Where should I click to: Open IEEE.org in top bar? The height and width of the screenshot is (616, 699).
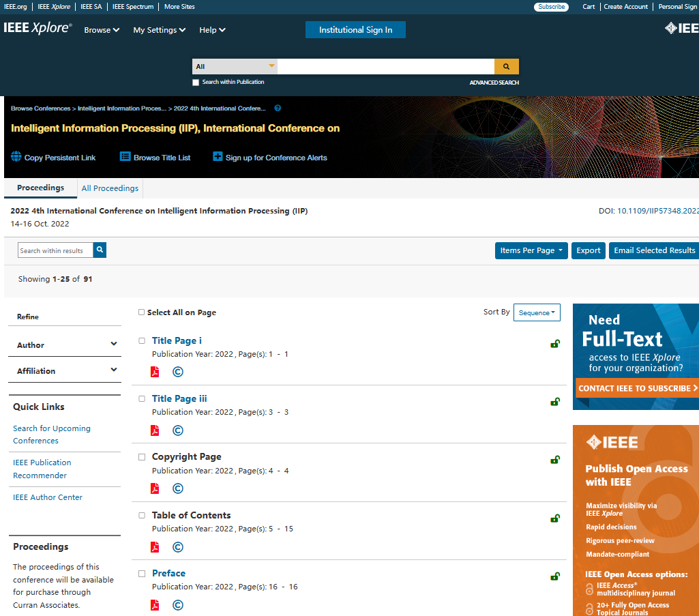click(x=15, y=7)
